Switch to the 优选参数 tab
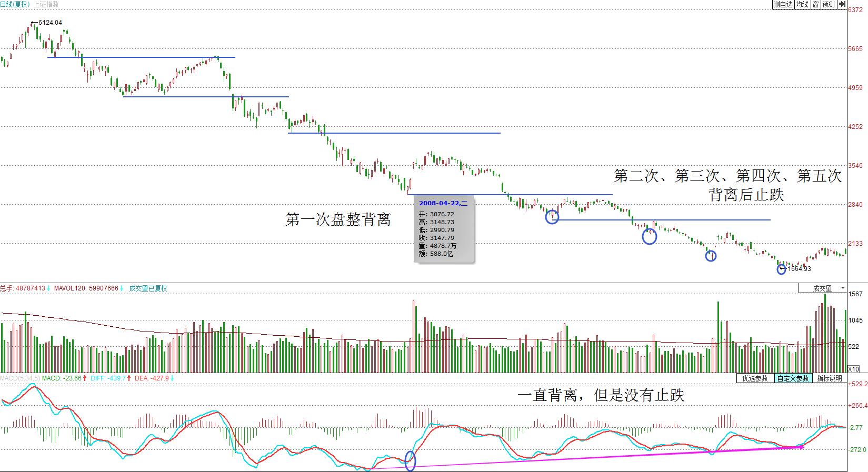Screen dimensions: 868x472 point(755,378)
